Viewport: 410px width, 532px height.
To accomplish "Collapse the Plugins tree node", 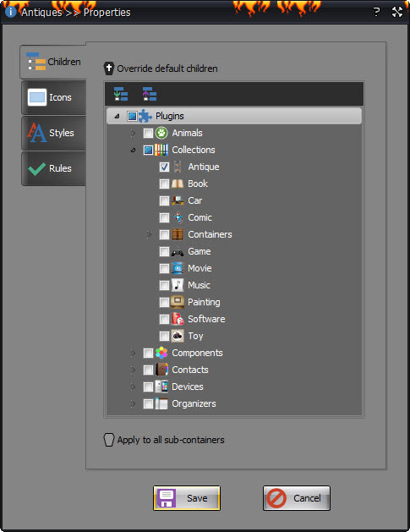I will [117, 117].
